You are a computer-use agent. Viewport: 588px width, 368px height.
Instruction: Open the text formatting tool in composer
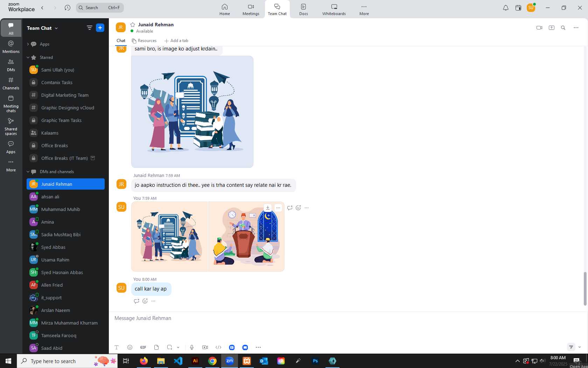click(x=117, y=347)
